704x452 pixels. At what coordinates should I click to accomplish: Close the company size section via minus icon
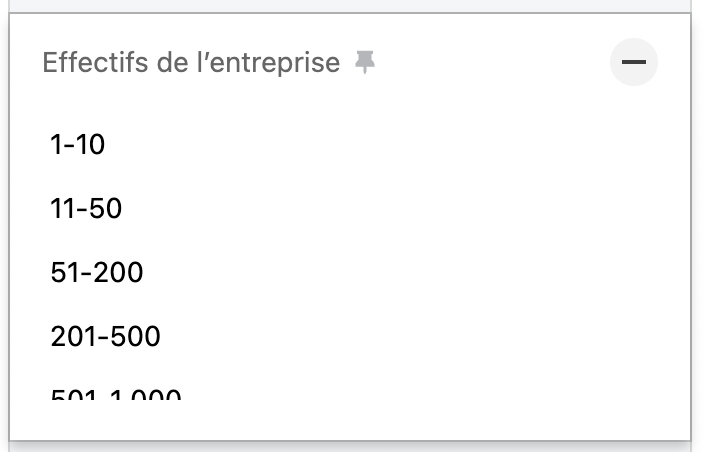click(x=634, y=62)
